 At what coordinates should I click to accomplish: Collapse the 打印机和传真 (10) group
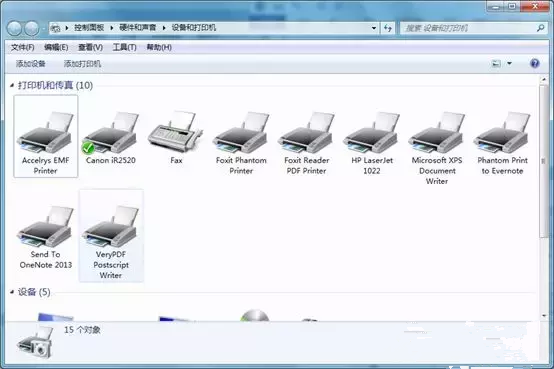point(12,85)
